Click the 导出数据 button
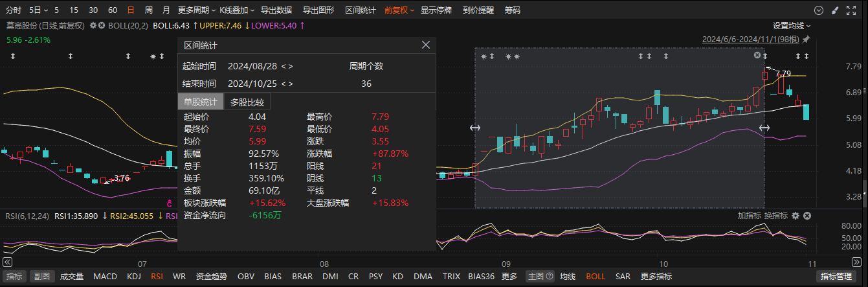This screenshot has height=287, width=868. (x=276, y=10)
